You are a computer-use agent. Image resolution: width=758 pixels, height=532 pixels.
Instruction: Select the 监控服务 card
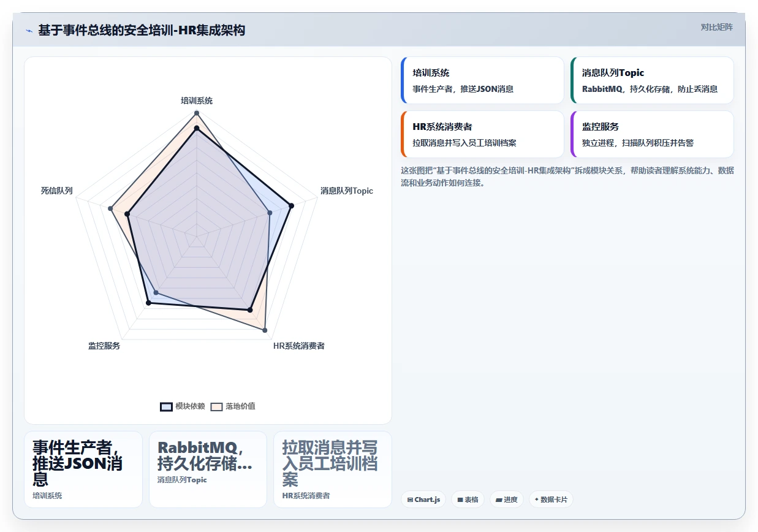tap(652, 134)
